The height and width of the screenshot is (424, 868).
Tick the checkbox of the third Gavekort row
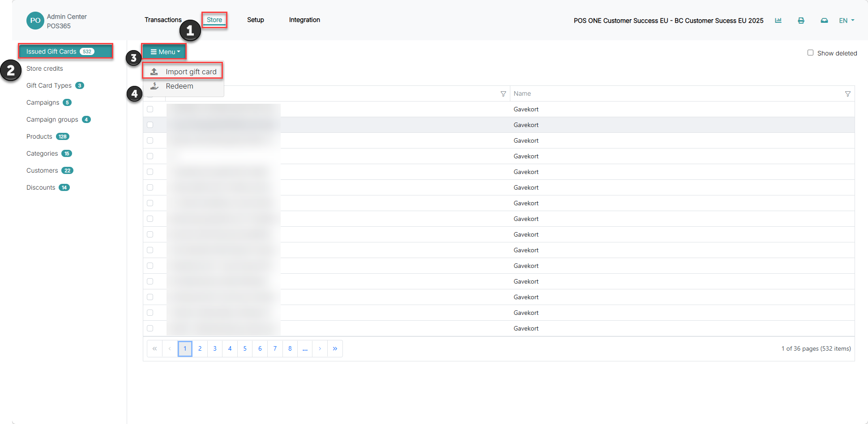(x=150, y=140)
